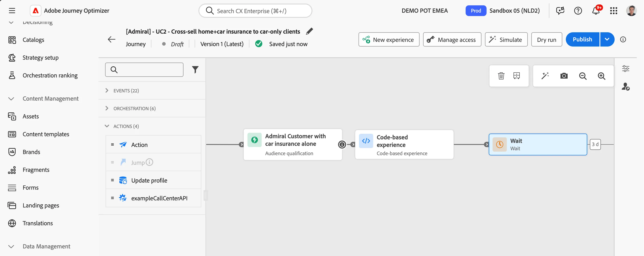The width and height of the screenshot is (644, 256).
Task: Focus the Search CX Enterprise field
Action: [x=255, y=11]
